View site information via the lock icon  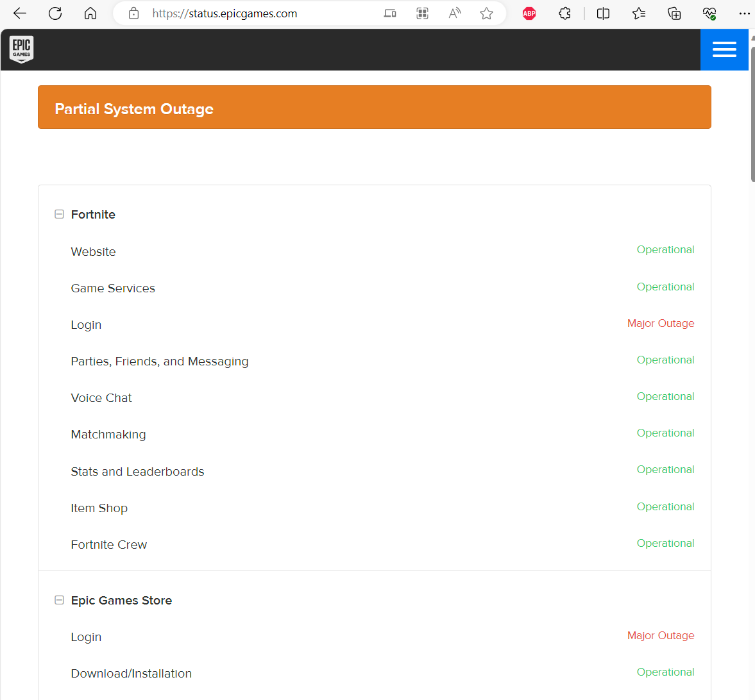[133, 13]
